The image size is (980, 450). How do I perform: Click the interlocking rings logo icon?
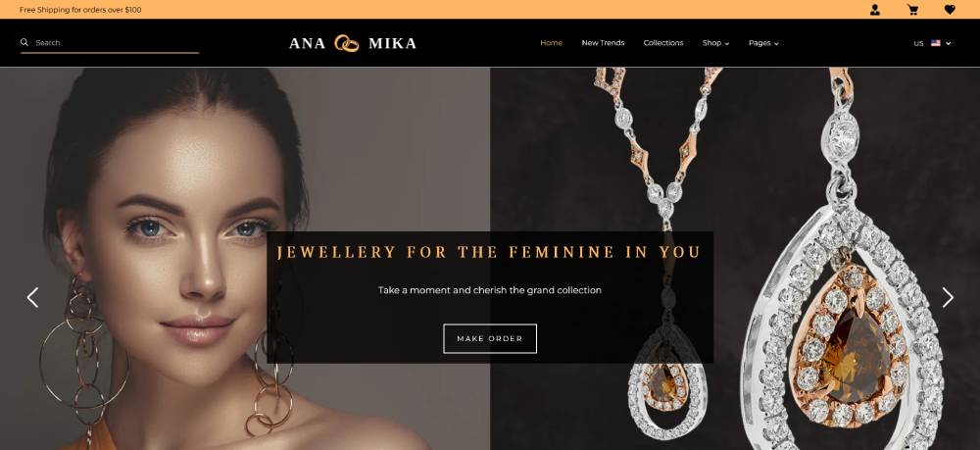[347, 43]
